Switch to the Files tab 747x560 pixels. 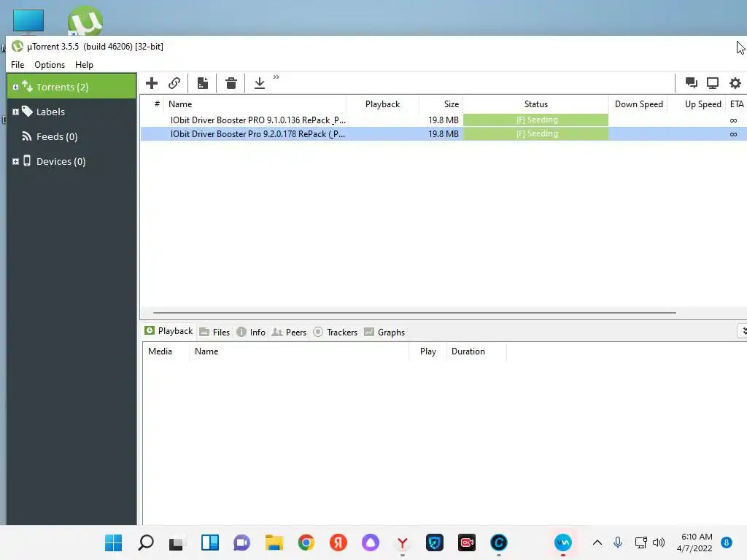[215, 332]
